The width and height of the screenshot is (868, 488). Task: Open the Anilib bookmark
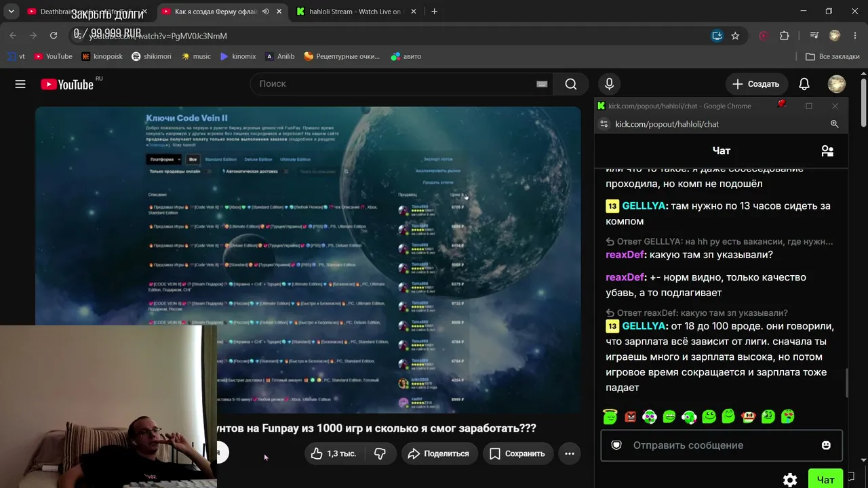click(x=279, y=57)
